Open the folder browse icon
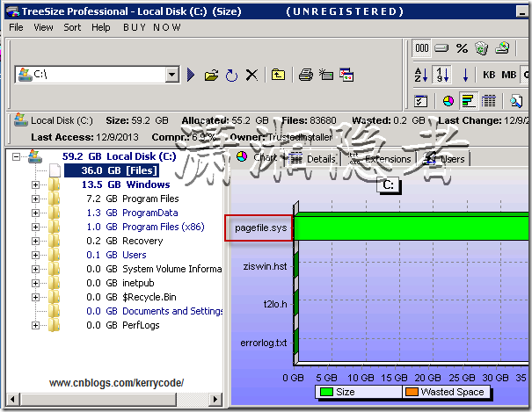Viewport: 532px width, 412px height. click(211, 75)
